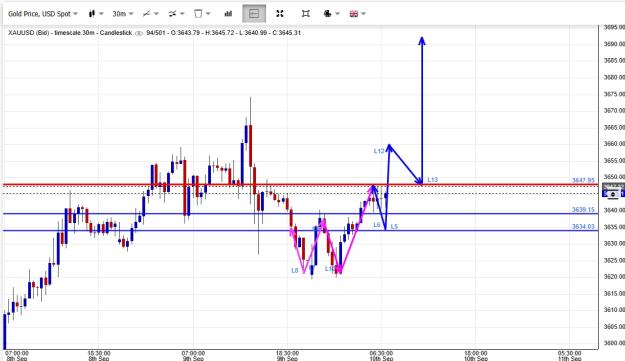625x361 pixels.
Task: Click the 3639.15 price level label
Action: point(583,210)
